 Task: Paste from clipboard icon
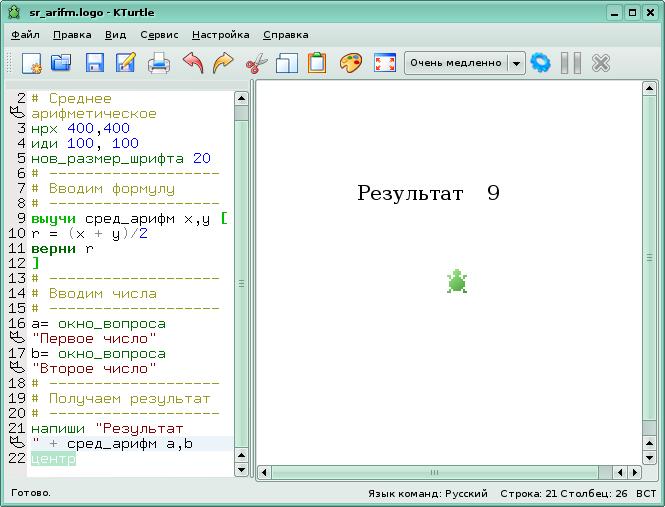[317, 63]
